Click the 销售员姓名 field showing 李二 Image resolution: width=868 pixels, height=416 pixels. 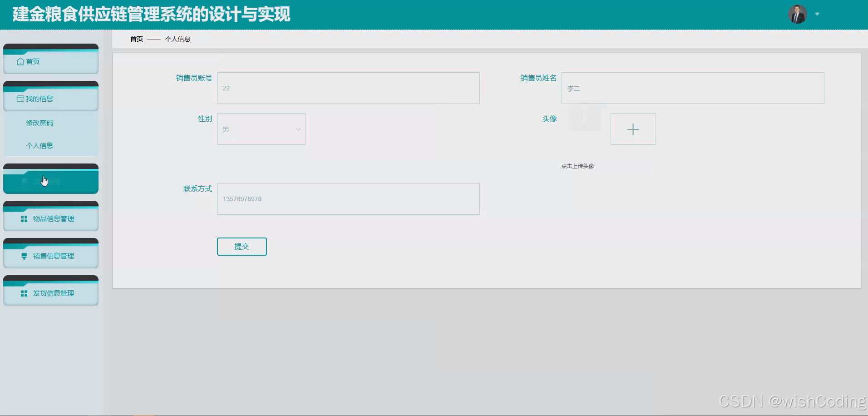(x=692, y=88)
